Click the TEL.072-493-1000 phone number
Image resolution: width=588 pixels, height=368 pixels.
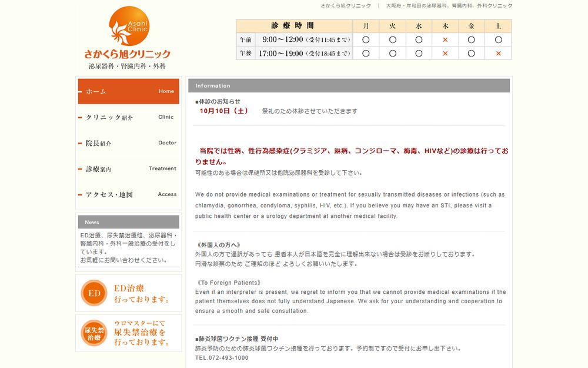(x=222, y=358)
